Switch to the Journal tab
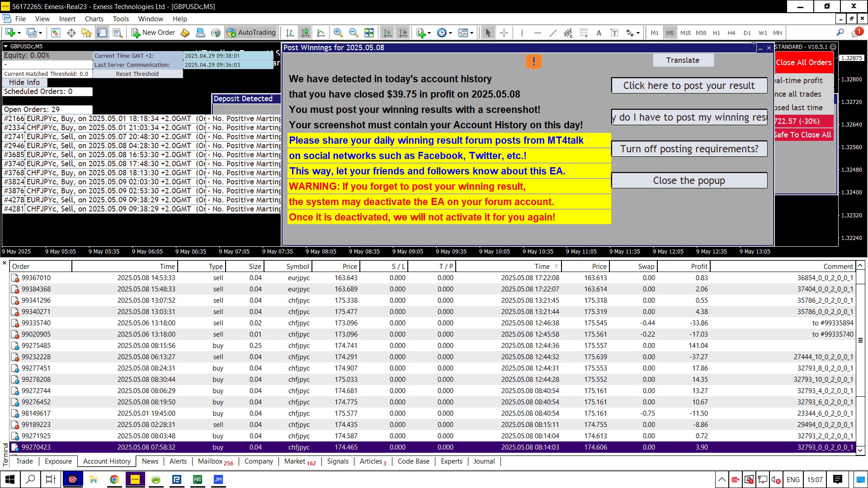Screen dimensions: 868x488 tap(484, 461)
